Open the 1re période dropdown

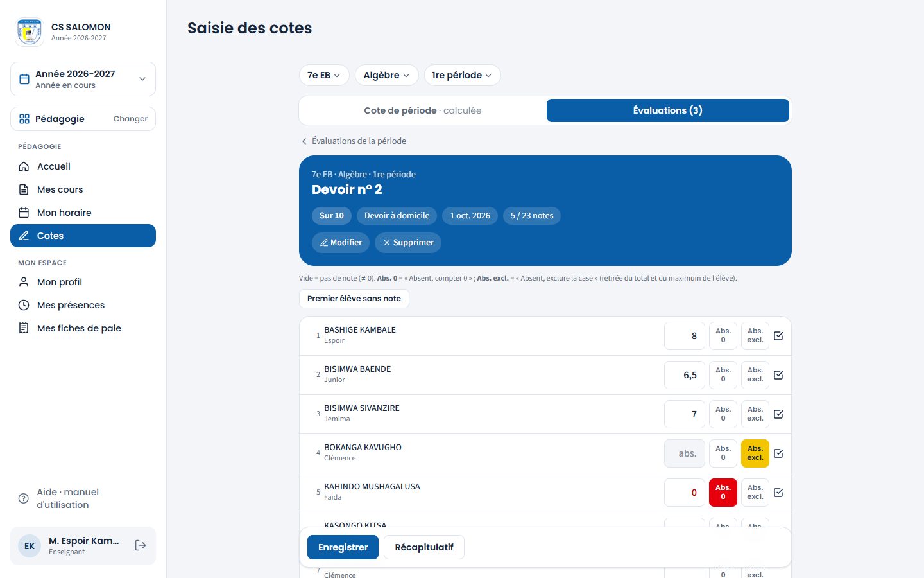tap(462, 75)
